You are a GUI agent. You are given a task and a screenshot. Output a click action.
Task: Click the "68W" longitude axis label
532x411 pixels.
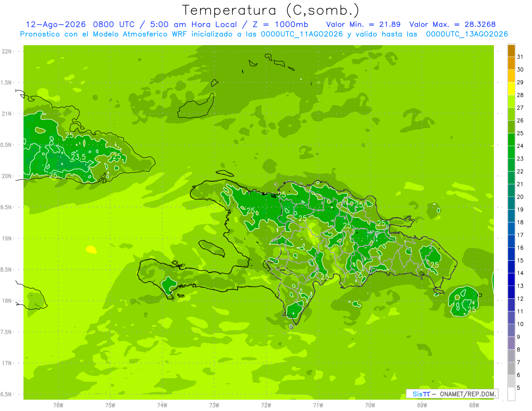click(x=474, y=405)
